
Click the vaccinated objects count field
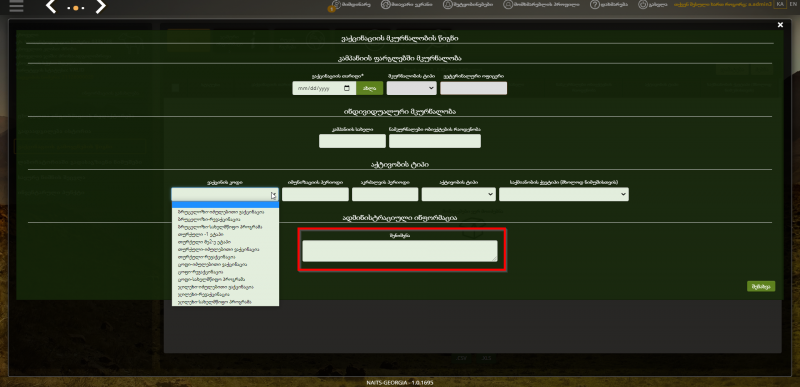click(435, 141)
